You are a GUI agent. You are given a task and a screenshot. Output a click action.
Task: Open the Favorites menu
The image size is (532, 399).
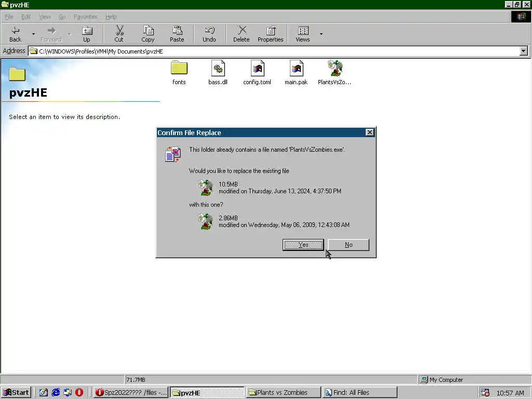click(x=86, y=17)
